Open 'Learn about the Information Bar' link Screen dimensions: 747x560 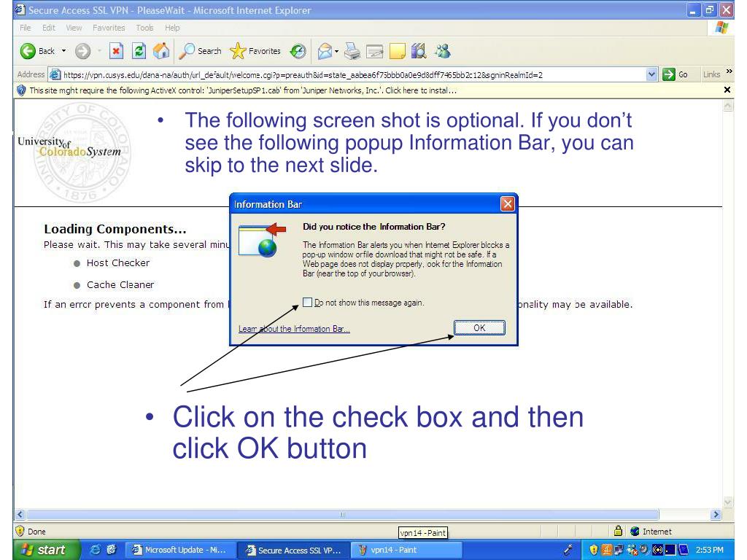tap(294, 329)
